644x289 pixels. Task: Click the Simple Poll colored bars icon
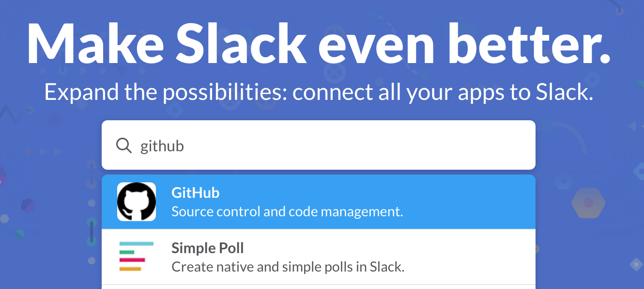[x=137, y=257]
